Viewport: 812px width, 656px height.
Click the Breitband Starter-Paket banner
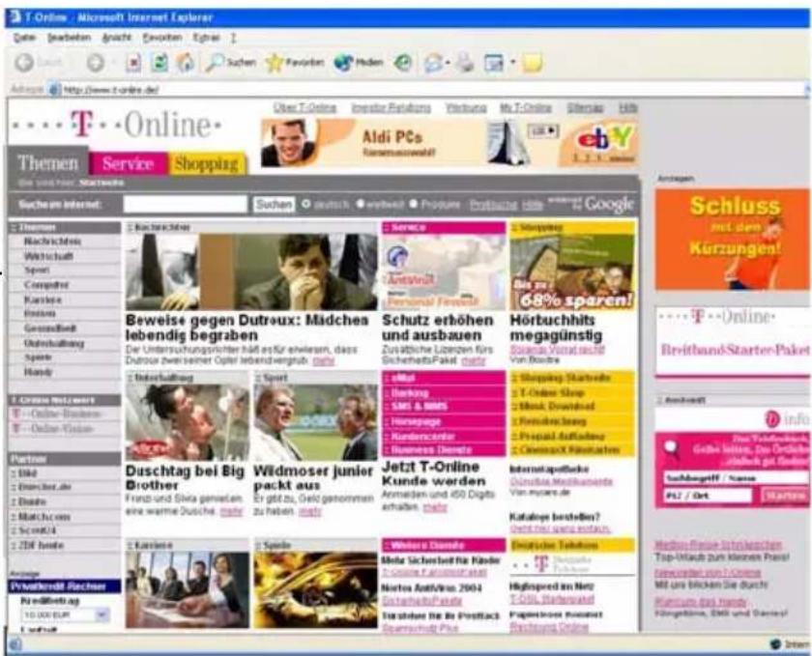(733, 341)
